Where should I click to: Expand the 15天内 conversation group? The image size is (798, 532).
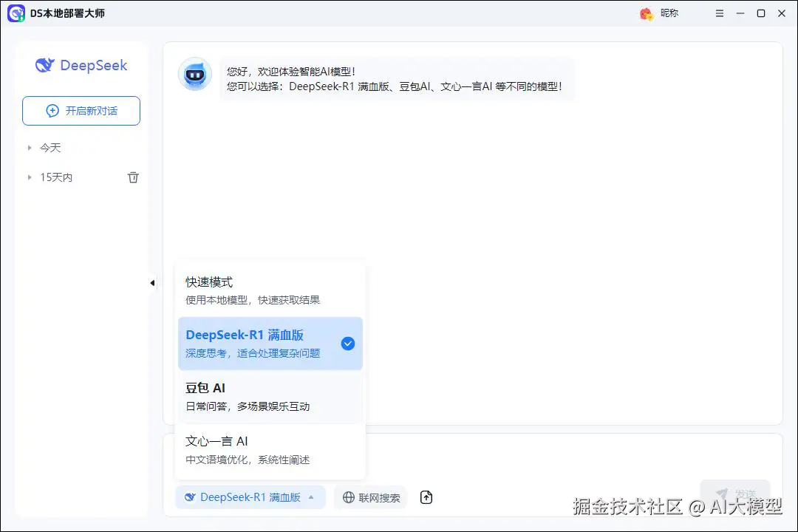point(30,177)
